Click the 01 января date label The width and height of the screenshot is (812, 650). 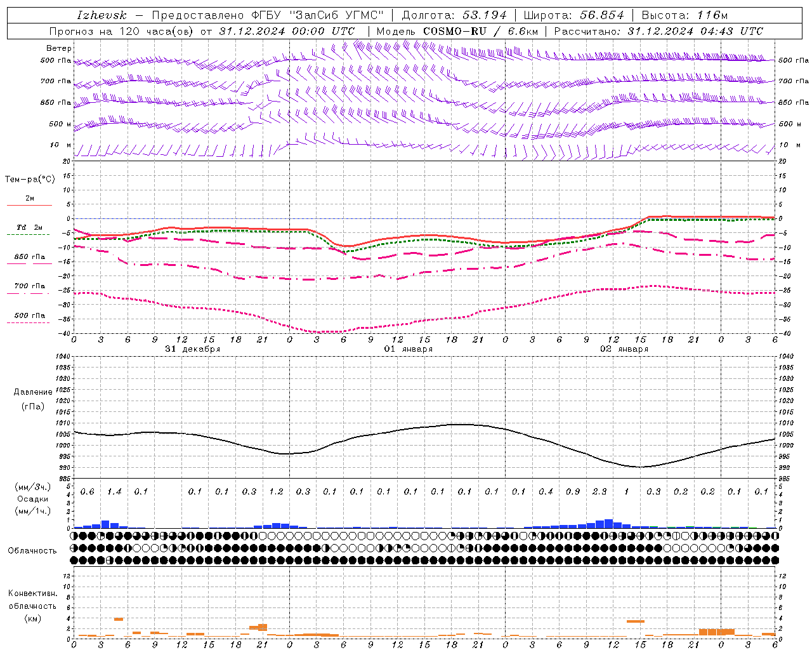409,348
